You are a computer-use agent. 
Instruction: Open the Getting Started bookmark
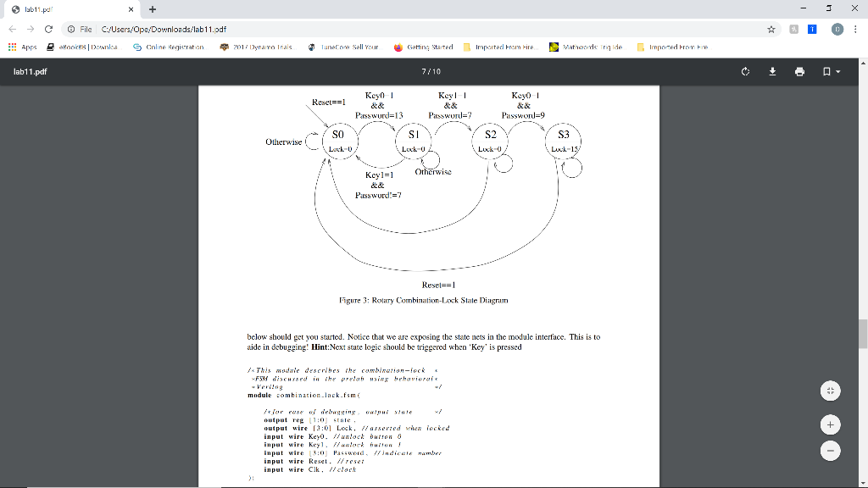coord(424,47)
